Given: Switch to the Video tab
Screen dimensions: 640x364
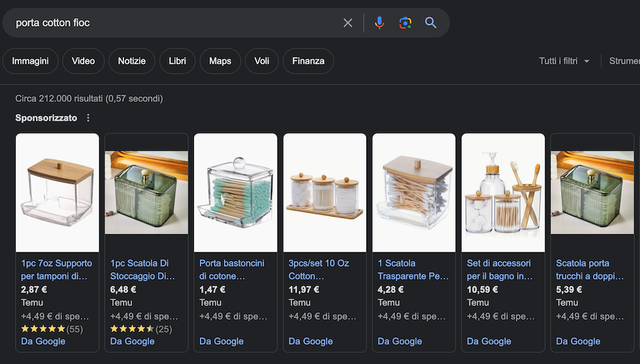Looking at the screenshot, I should pos(83,61).
